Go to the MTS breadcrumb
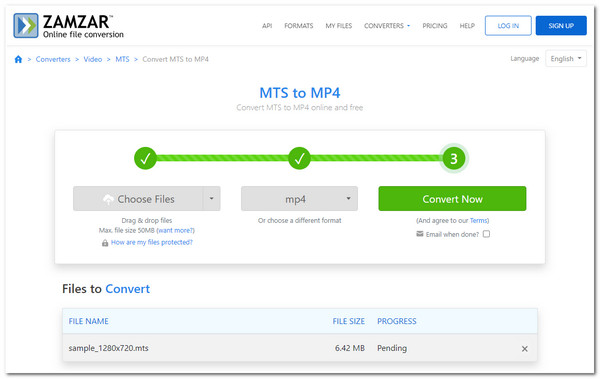 click(x=122, y=59)
